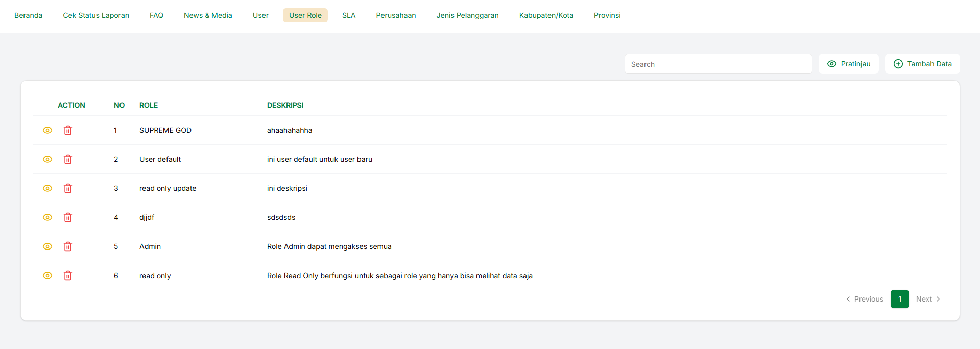Image resolution: width=980 pixels, height=349 pixels.
Task: Select page 1 in pagination
Action: [899, 299]
